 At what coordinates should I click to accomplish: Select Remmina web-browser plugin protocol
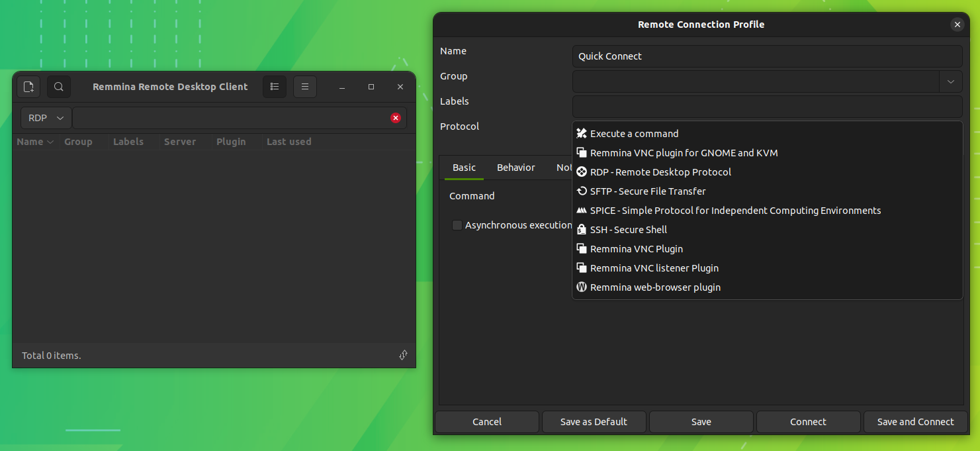(x=654, y=287)
